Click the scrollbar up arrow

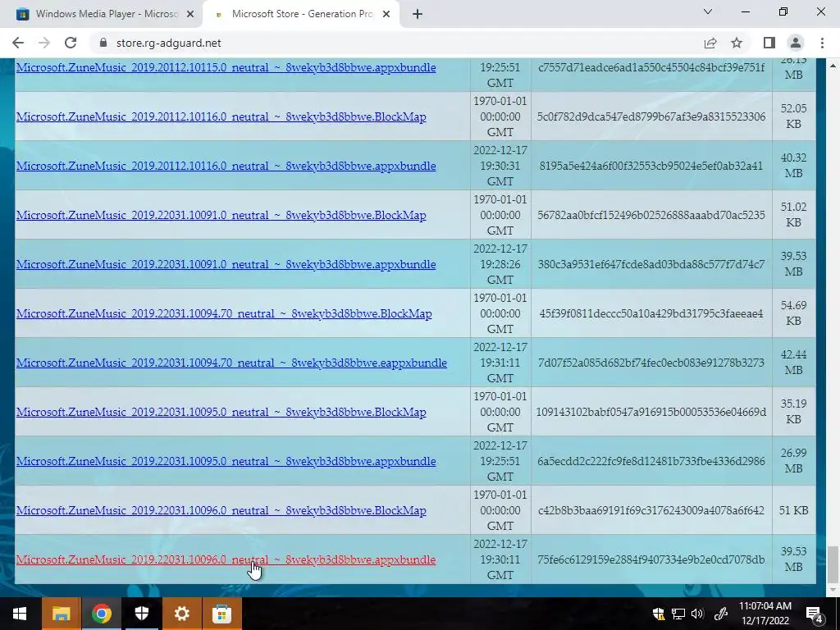point(833,66)
